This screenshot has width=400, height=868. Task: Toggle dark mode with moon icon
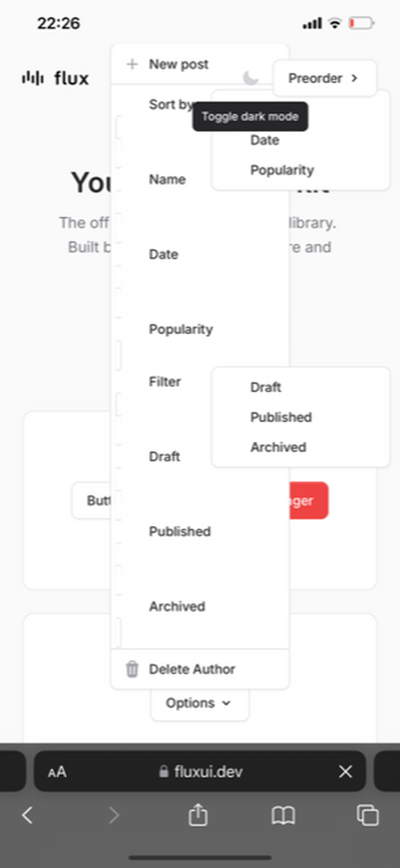pos(251,78)
